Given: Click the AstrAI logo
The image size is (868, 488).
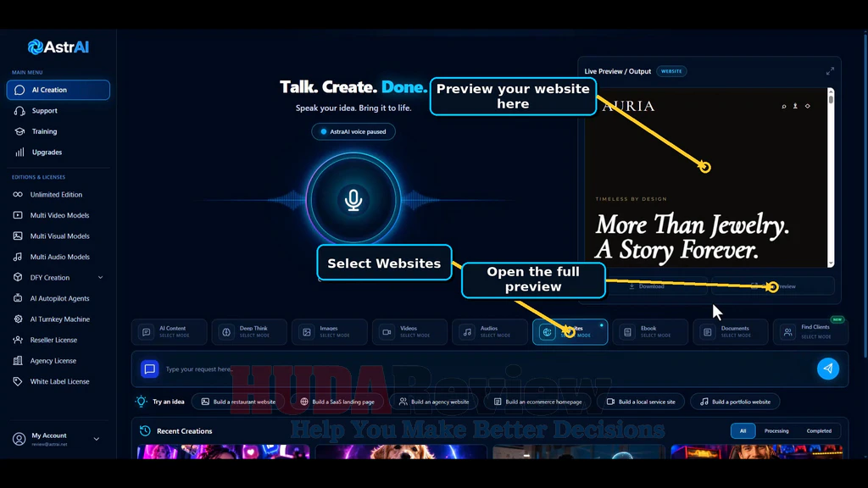Looking at the screenshot, I should coord(58,47).
